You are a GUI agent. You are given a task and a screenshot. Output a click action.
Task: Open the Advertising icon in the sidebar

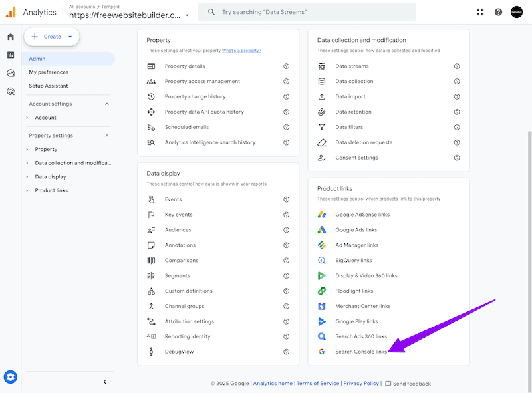(x=11, y=91)
